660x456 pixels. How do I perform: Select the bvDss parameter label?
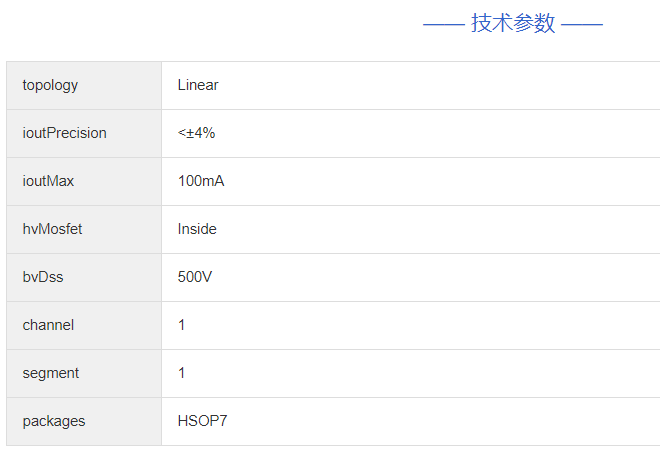tap(43, 277)
